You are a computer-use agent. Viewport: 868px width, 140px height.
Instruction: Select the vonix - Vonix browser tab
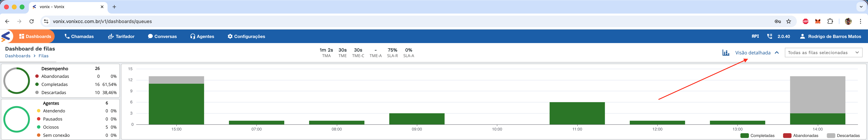tap(68, 7)
